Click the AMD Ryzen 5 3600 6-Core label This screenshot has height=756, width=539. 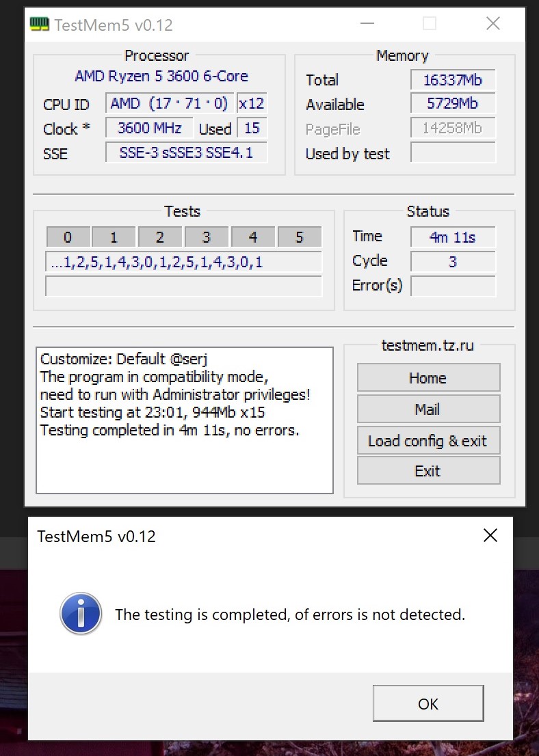(x=161, y=76)
